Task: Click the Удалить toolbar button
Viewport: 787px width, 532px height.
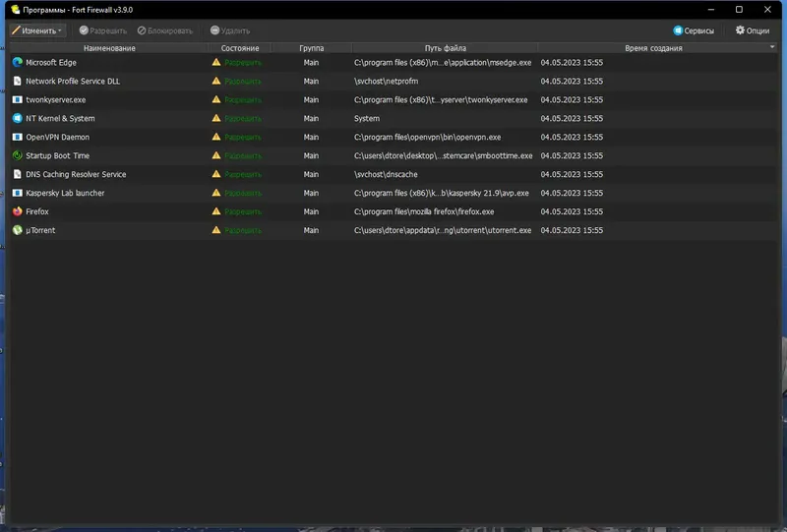Action: [x=230, y=30]
